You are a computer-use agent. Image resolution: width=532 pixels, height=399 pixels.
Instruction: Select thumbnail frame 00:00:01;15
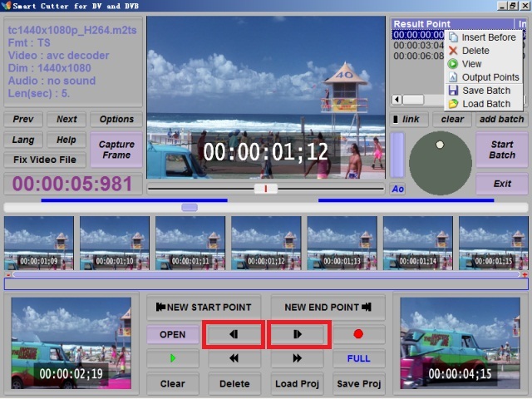tap(494, 244)
